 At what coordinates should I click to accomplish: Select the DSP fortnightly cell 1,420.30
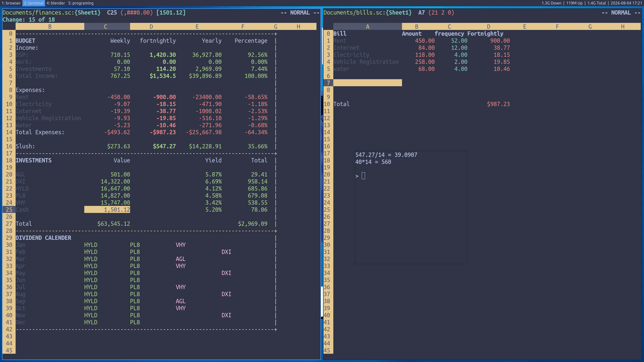[163, 55]
